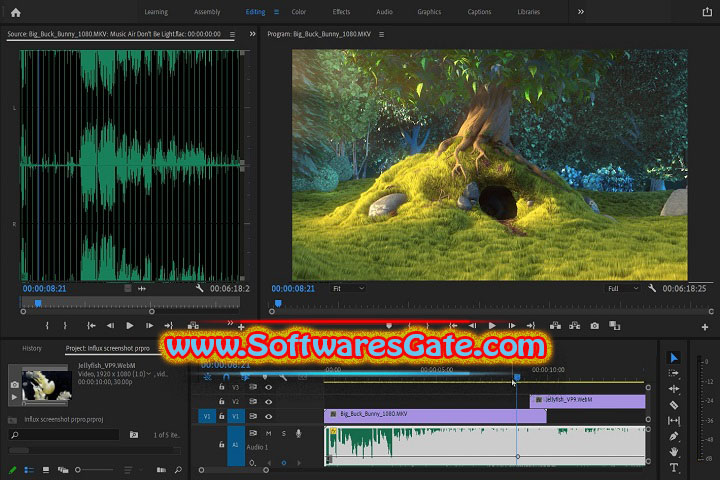Step forward one frame in Program monitor
Image resolution: width=720 pixels, height=480 pixels.
pos(512,325)
